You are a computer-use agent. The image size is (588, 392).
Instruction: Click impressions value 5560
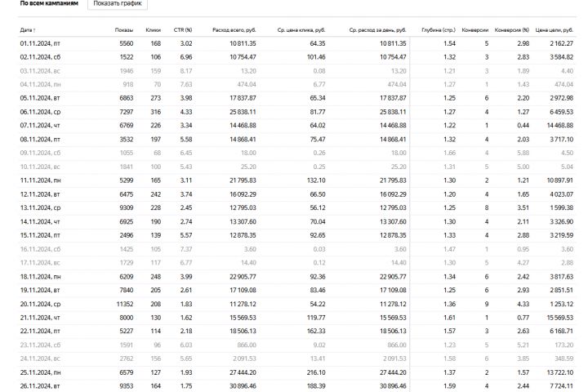127,43
